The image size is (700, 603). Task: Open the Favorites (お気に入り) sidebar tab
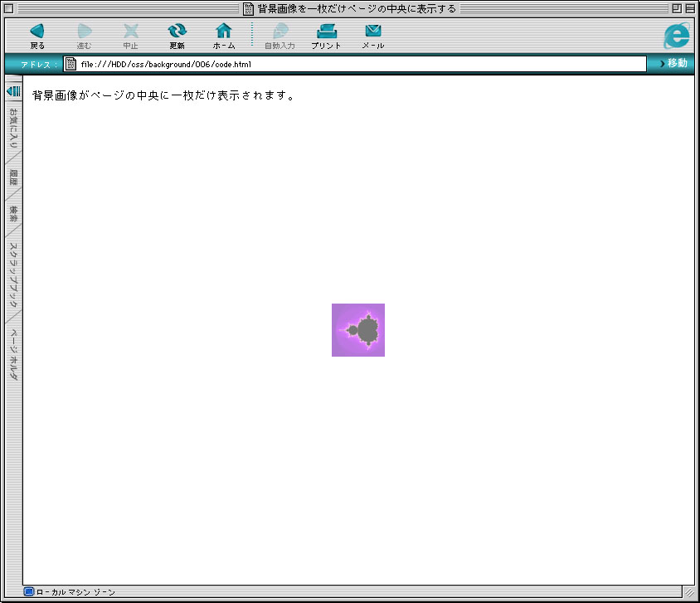click(13, 129)
